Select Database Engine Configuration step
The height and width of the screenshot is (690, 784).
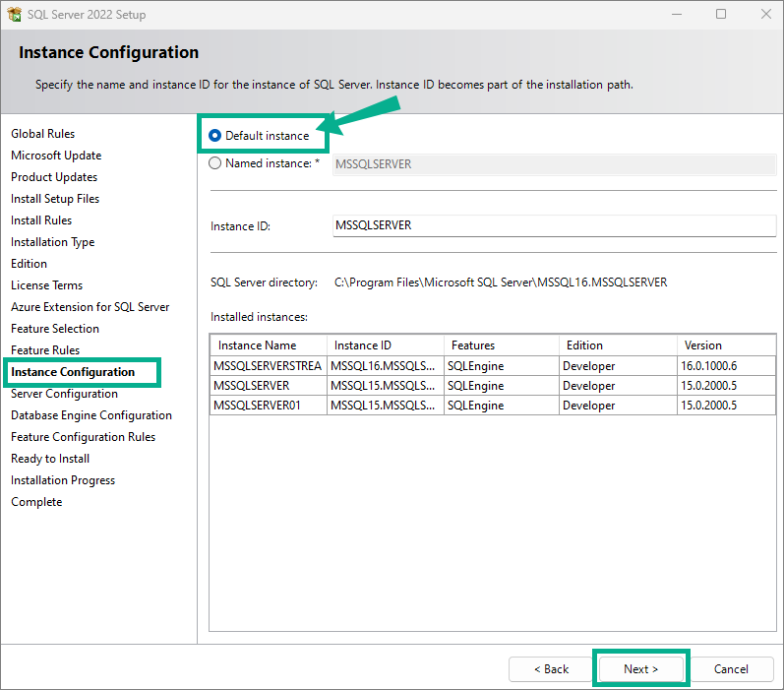point(91,415)
